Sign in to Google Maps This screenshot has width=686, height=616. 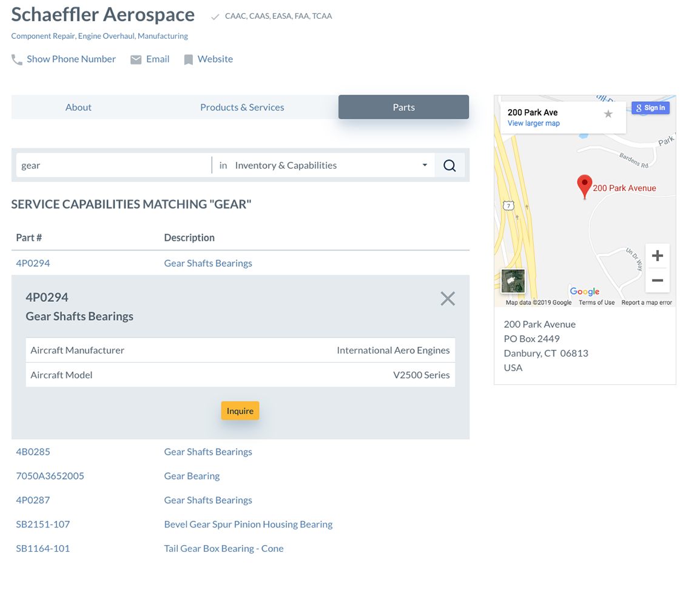650,108
